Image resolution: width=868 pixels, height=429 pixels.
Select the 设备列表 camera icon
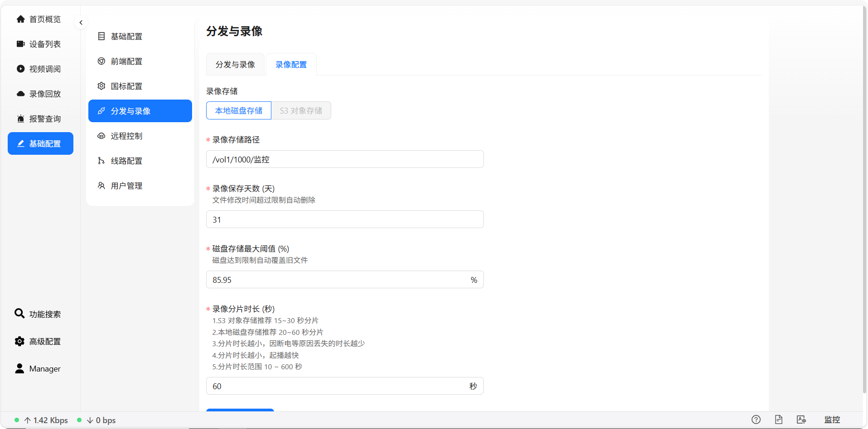pyautogui.click(x=20, y=44)
